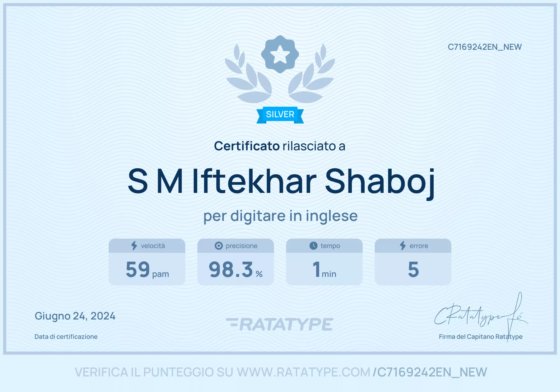The image size is (560, 392).
Task: Click the target icon beside precisione
Action: click(219, 246)
